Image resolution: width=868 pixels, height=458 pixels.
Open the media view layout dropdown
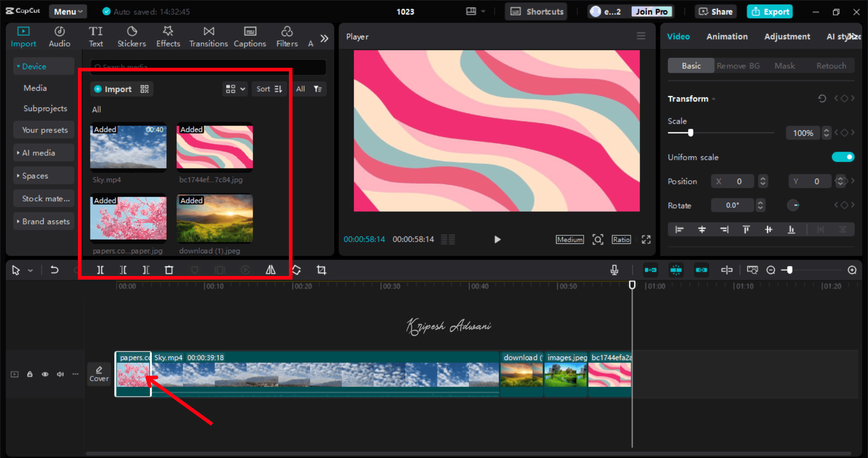pos(235,89)
